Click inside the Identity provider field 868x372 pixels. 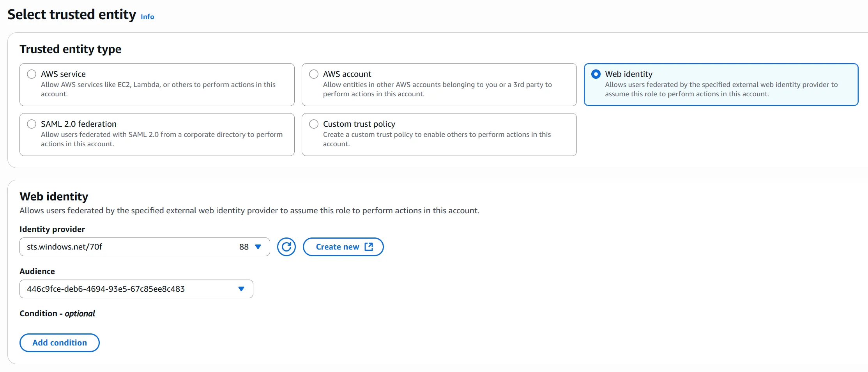[x=117, y=246]
